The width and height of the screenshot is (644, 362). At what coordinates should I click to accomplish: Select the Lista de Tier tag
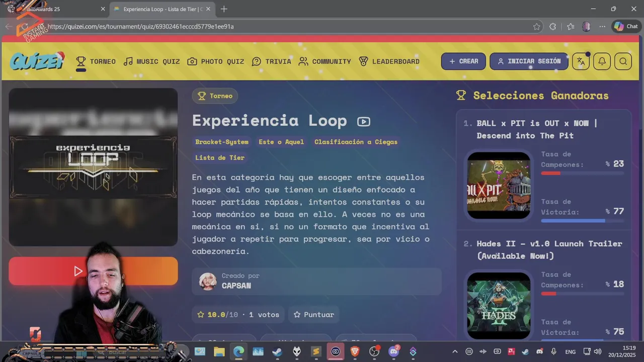(x=220, y=158)
